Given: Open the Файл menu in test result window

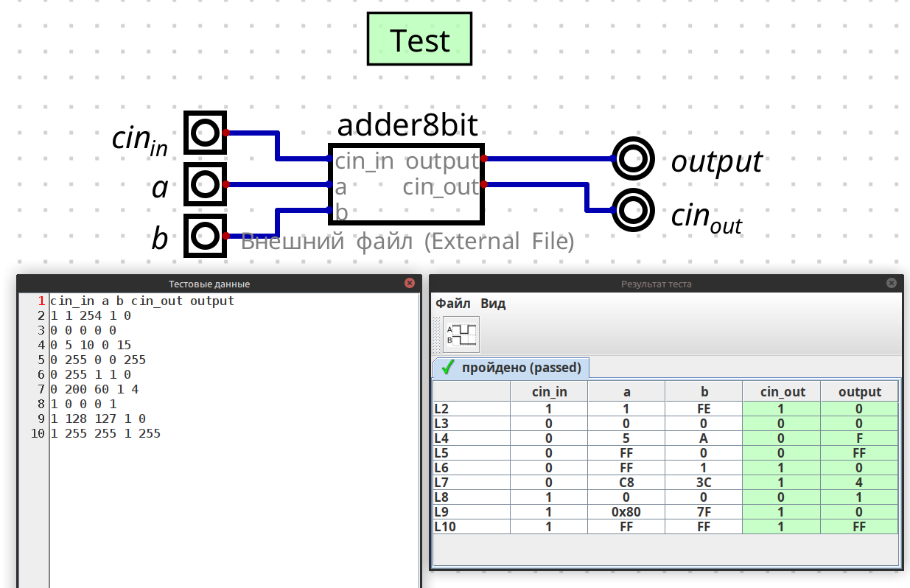Looking at the screenshot, I should pos(452,304).
